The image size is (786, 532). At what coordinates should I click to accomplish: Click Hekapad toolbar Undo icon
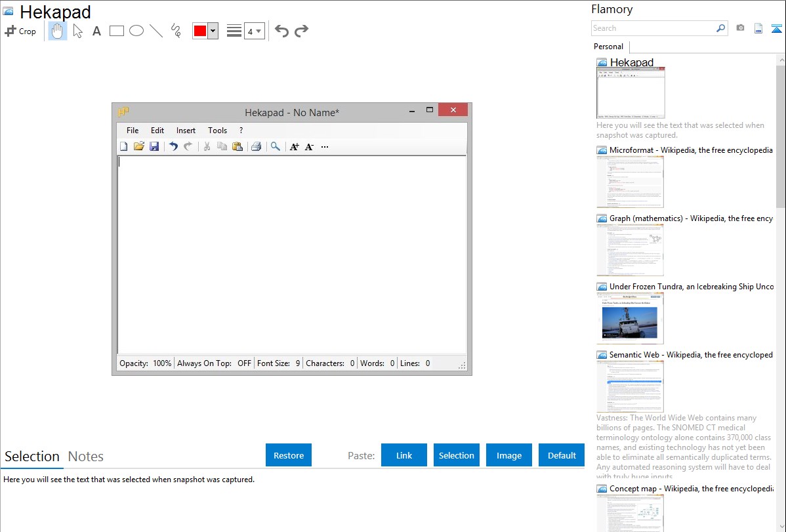click(x=173, y=146)
